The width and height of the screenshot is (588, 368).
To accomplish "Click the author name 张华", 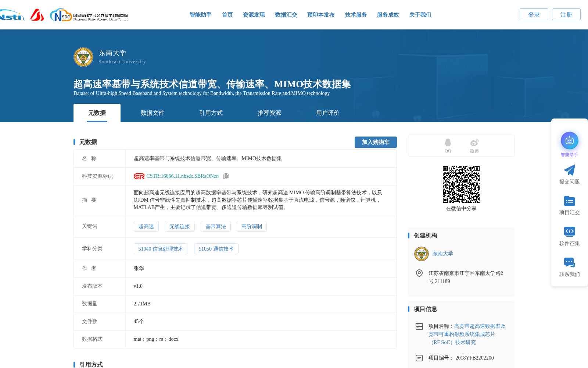I will coord(139,269).
